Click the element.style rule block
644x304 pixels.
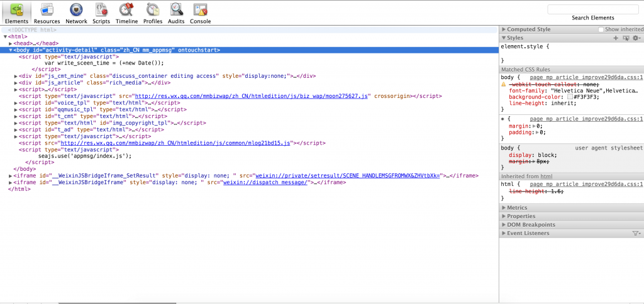pyautogui.click(x=572, y=53)
